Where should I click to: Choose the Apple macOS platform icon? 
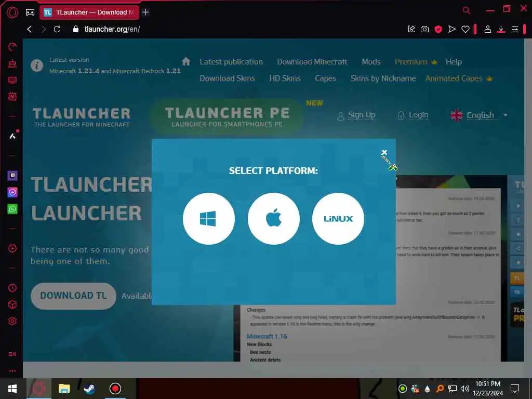pos(274,219)
